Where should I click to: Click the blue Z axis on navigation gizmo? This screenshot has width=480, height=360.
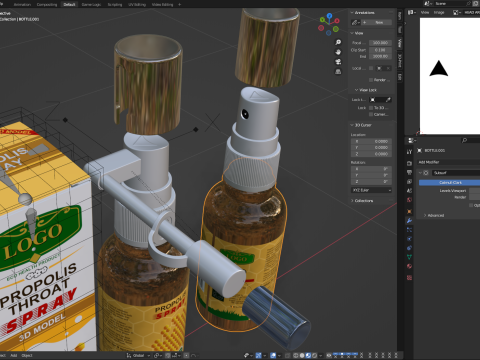point(329,16)
